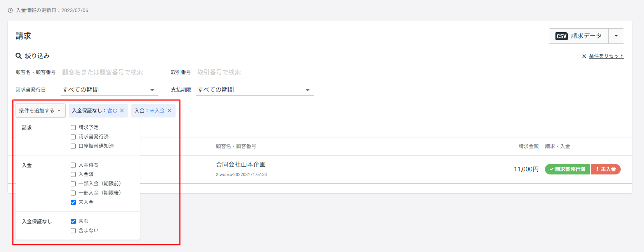Click the red 未入金 status badge
Screen dimensions: 644x252
click(x=606, y=169)
